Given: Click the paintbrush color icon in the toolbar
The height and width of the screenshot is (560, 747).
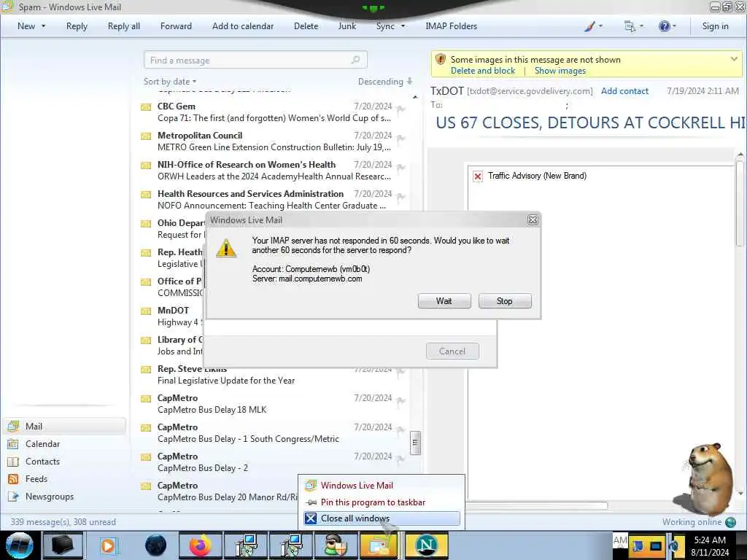Looking at the screenshot, I should (x=589, y=26).
